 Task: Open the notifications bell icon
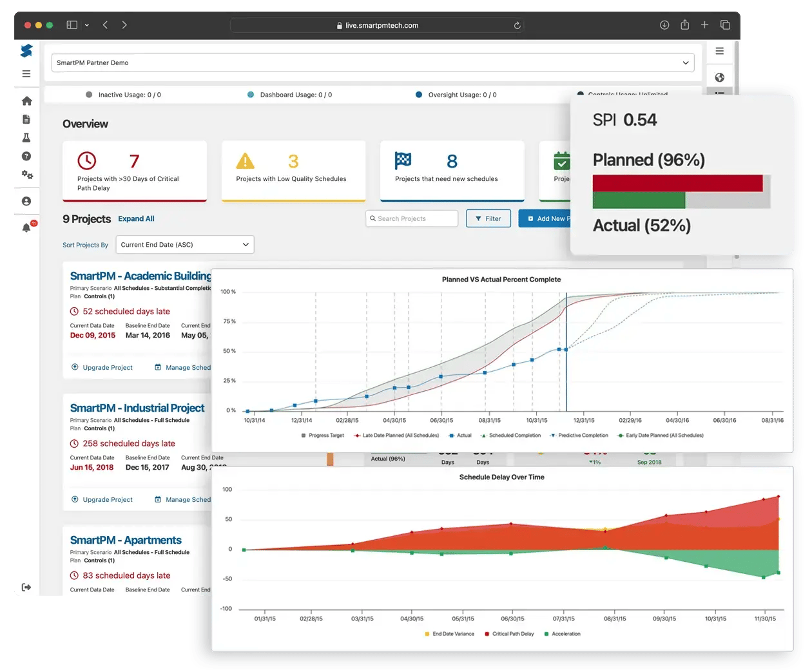pyautogui.click(x=26, y=227)
